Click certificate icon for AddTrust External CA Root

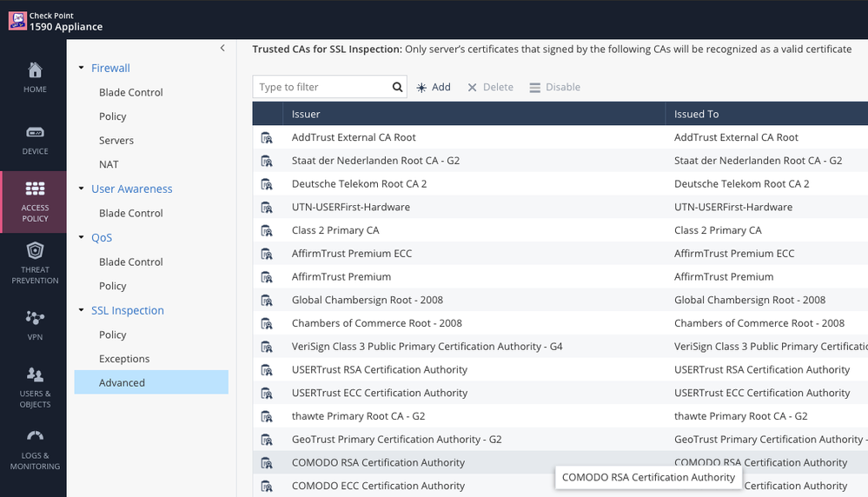(267, 138)
